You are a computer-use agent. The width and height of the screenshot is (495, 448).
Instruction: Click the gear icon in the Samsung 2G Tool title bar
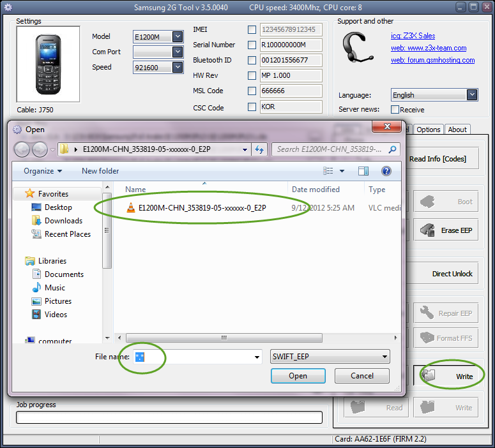coord(8,7)
